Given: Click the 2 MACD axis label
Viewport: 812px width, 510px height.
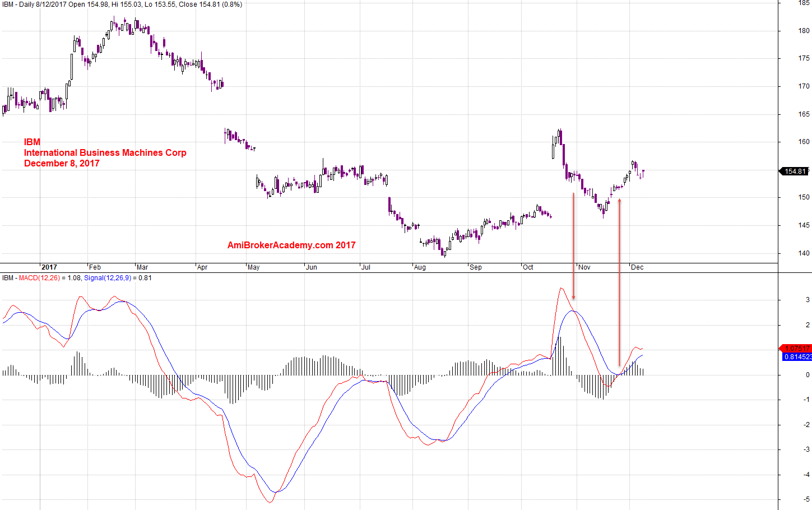Looking at the screenshot, I should (808, 325).
